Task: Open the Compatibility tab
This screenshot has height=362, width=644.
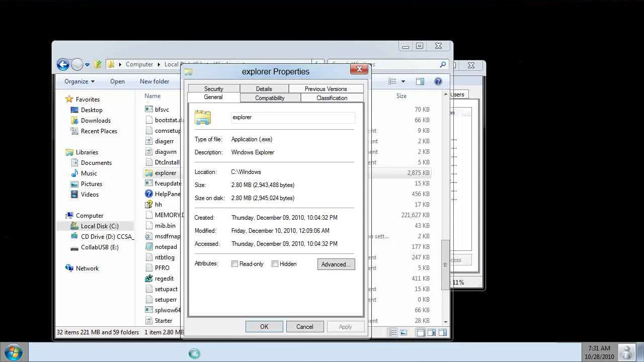Action: 270,98
